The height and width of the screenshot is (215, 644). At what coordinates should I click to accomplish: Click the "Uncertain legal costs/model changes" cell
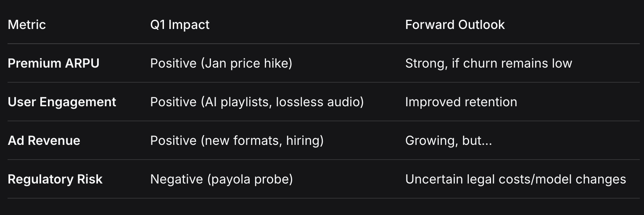point(515,179)
